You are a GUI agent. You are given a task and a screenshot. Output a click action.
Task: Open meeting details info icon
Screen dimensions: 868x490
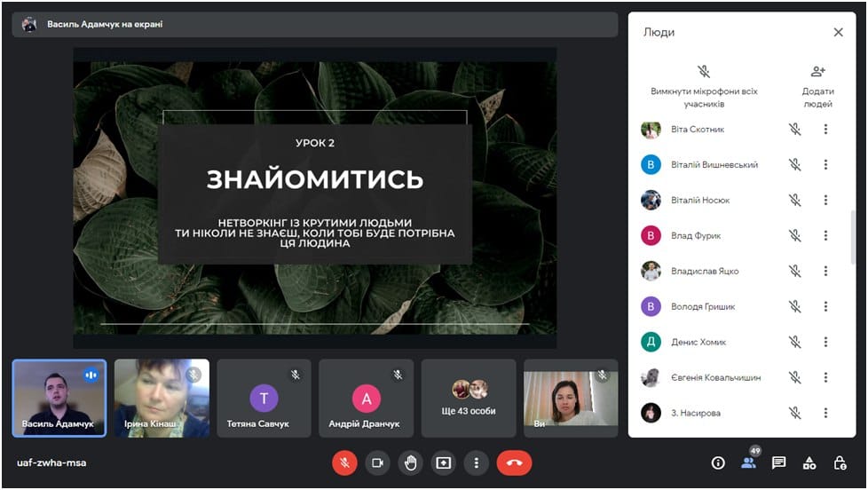[719, 462]
